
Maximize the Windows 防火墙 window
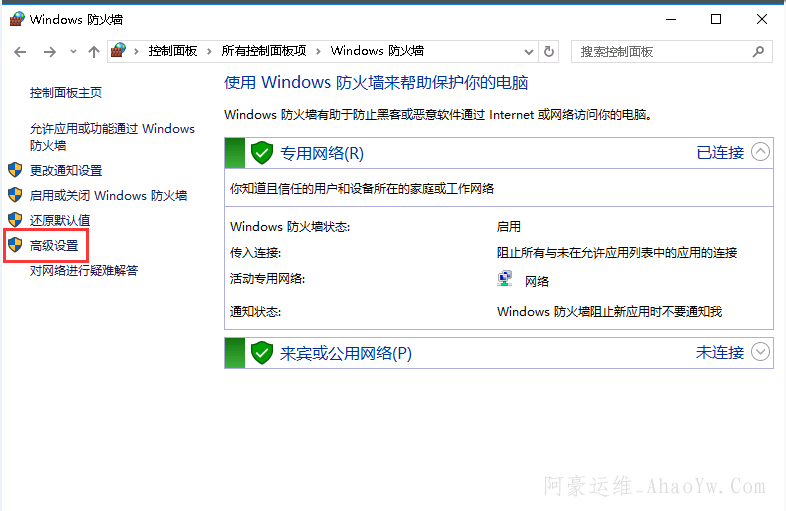716,20
